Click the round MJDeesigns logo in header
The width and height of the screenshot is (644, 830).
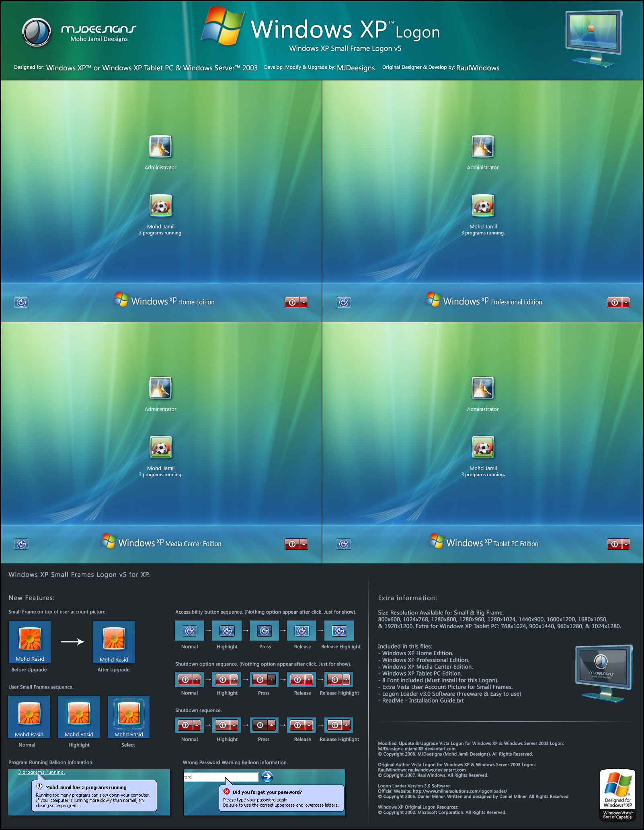point(37,32)
